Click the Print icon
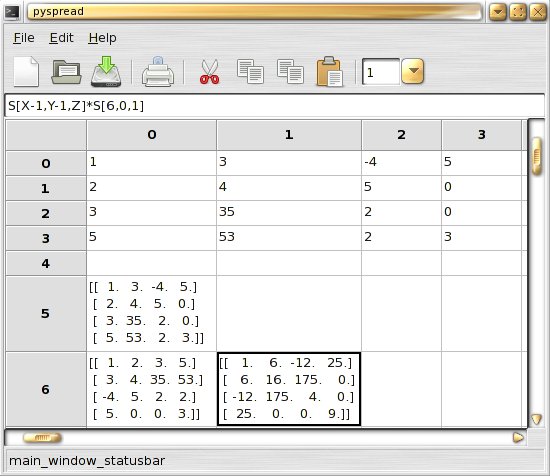The height and width of the screenshot is (476, 550). [158, 72]
